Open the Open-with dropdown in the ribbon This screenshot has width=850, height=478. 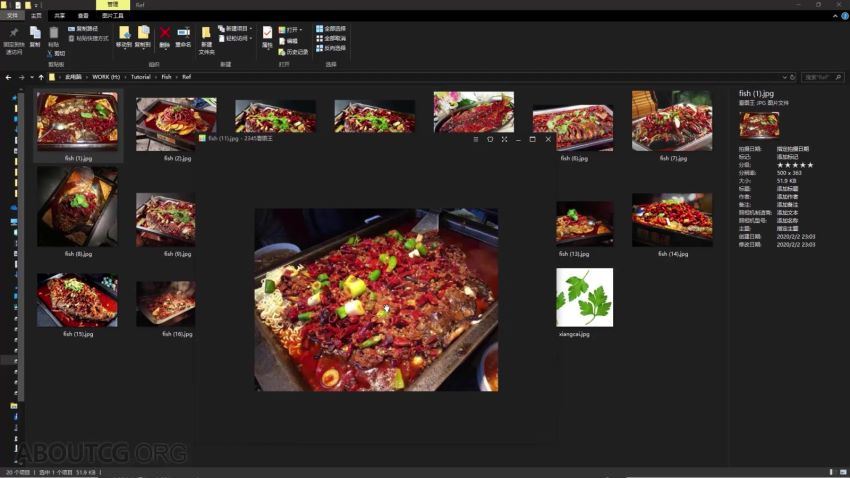[x=291, y=30]
